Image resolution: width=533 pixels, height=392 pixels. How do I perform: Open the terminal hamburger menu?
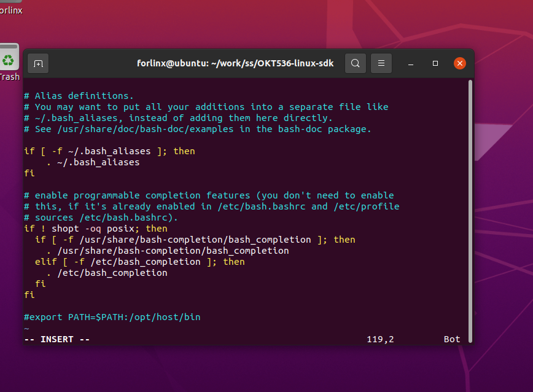coord(381,63)
